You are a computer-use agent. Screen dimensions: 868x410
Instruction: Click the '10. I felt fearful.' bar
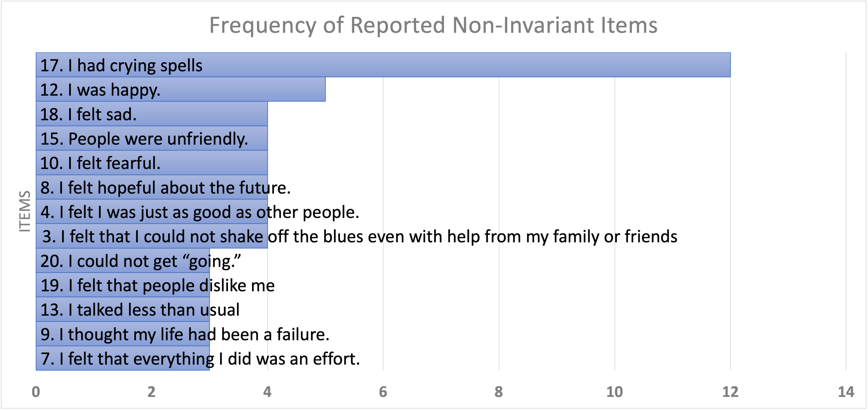(152, 163)
